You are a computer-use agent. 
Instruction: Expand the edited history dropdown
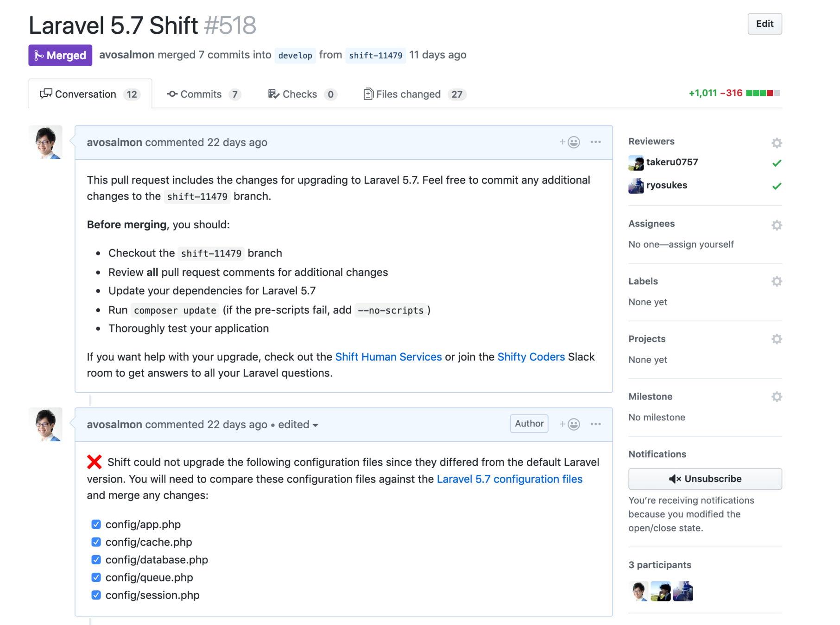[298, 425]
